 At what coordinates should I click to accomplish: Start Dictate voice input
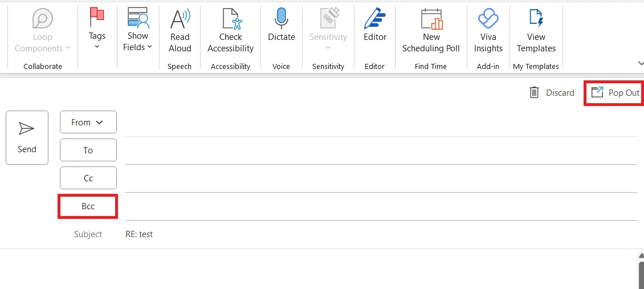point(282,26)
